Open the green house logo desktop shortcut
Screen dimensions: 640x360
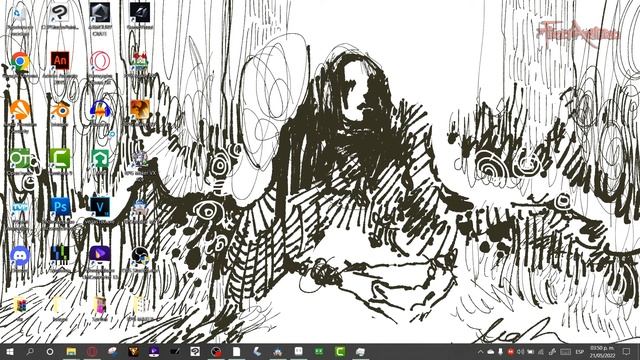tap(100, 159)
